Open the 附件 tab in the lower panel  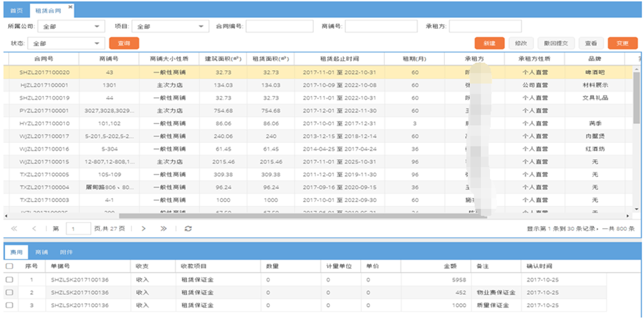click(66, 252)
